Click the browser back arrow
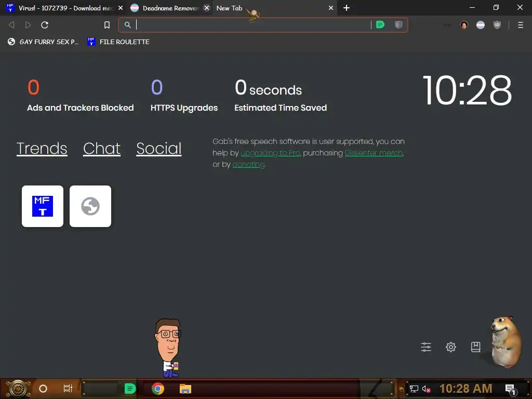Viewport: 532px width, 399px height. click(x=11, y=25)
